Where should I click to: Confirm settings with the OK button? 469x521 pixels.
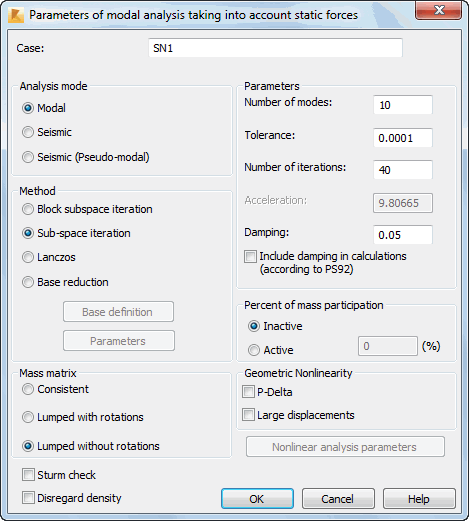[257, 499]
